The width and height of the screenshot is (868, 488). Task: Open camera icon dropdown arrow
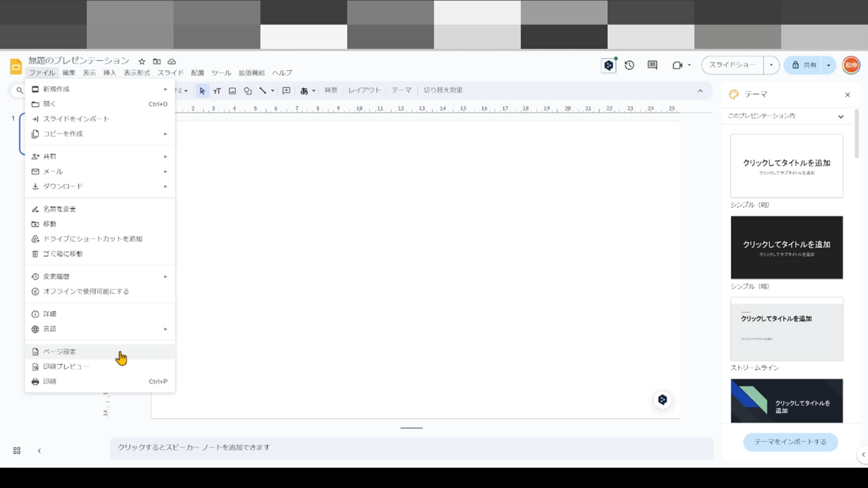689,66
